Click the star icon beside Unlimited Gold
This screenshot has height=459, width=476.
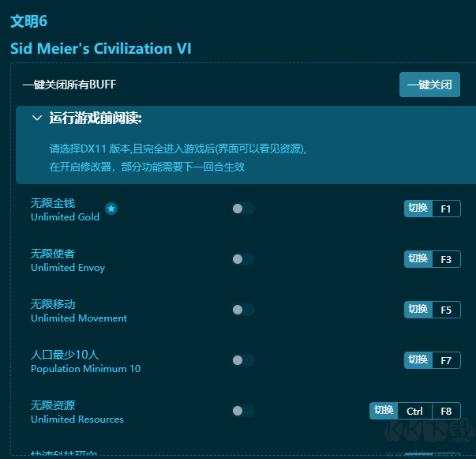pos(111,209)
